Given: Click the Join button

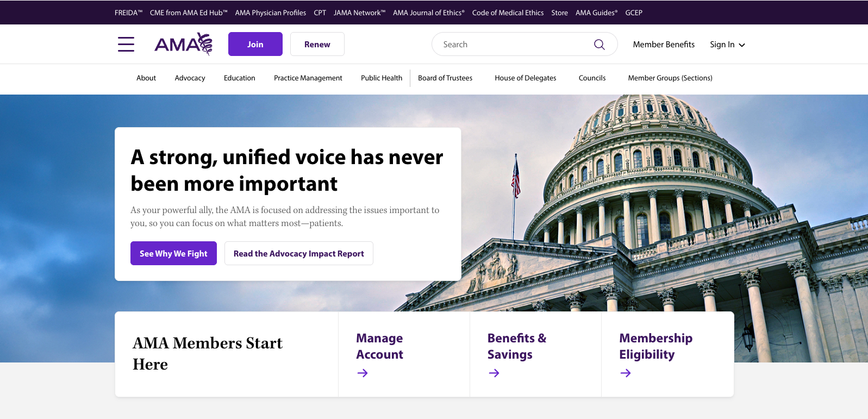Looking at the screenshot, I should point(255,44).
